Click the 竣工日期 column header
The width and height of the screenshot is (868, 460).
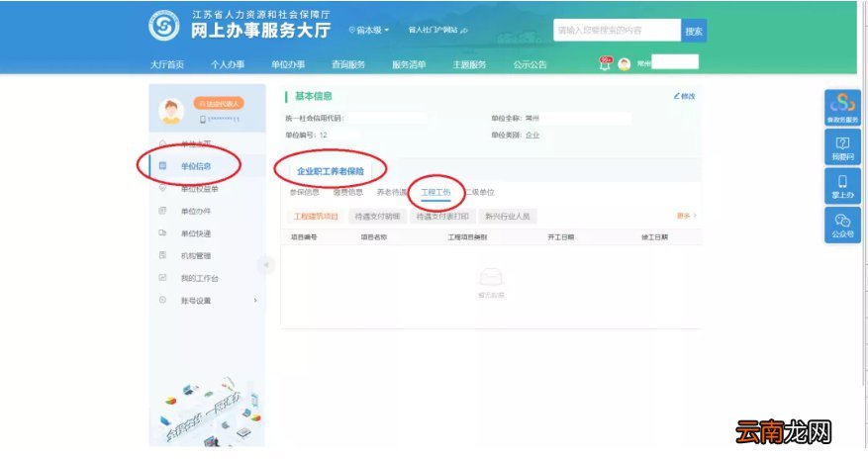[654, 236]
